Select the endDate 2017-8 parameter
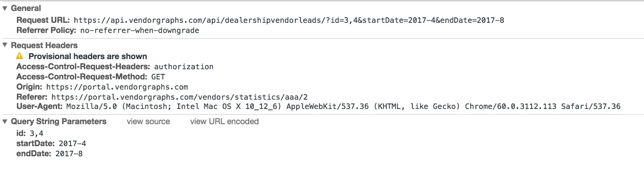The width and height of the screenshot is (644, 174). click(49, 154)
